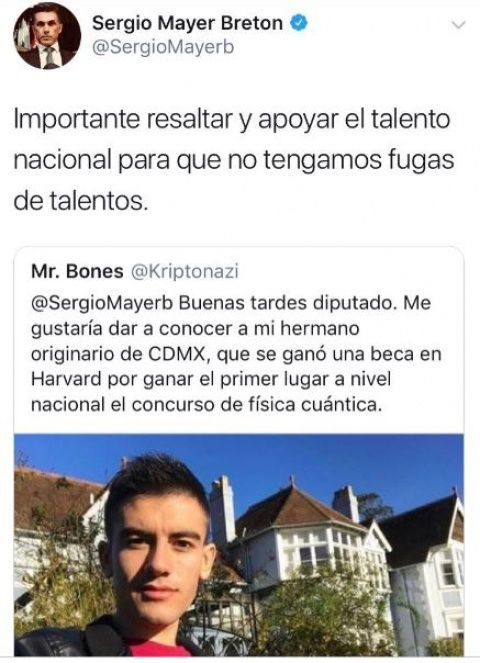Click the words 'fugas de talentos'
Image resolution: width=480 pixels, height=663 pixels.
click(x=234, y=180)
